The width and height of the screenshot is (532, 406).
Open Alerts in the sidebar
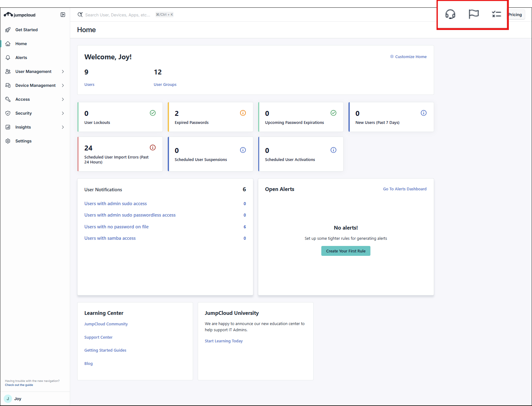click(21, 57)
